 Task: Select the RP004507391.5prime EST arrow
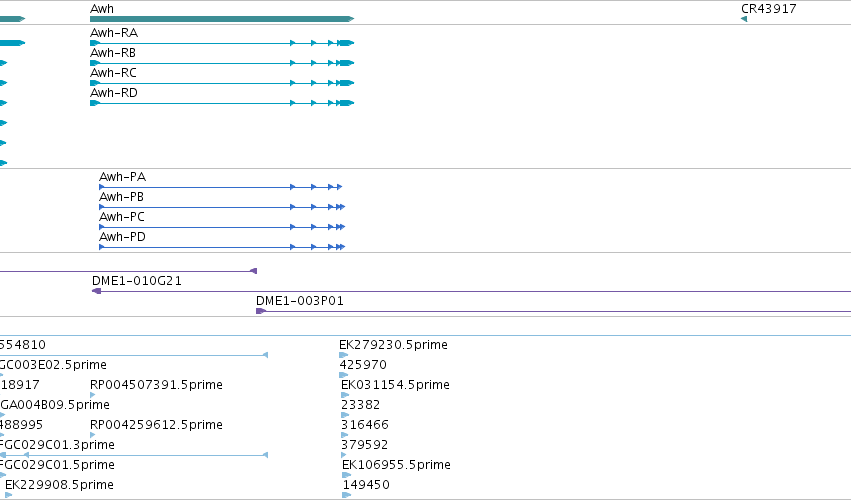pos(93,395)
